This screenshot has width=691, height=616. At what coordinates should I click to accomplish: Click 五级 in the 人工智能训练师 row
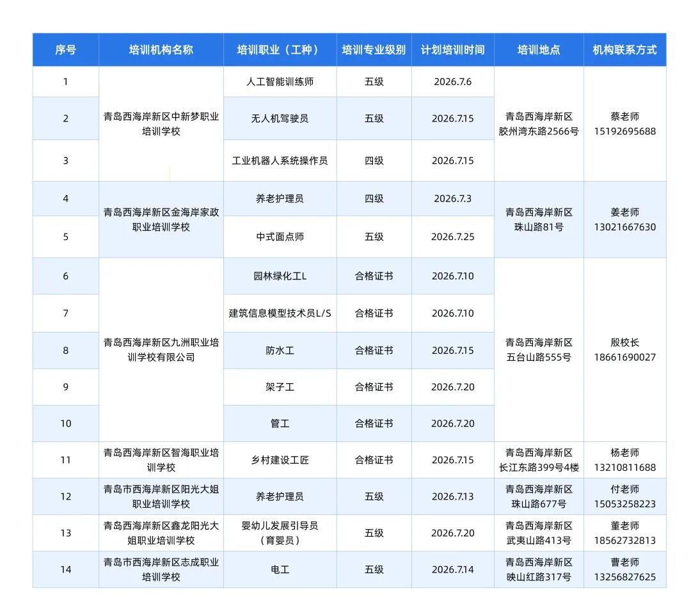click(x=374, y=81)
